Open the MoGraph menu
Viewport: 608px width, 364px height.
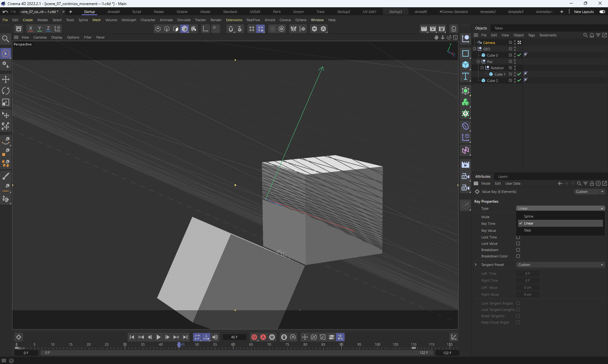click(x=129, y=20)
